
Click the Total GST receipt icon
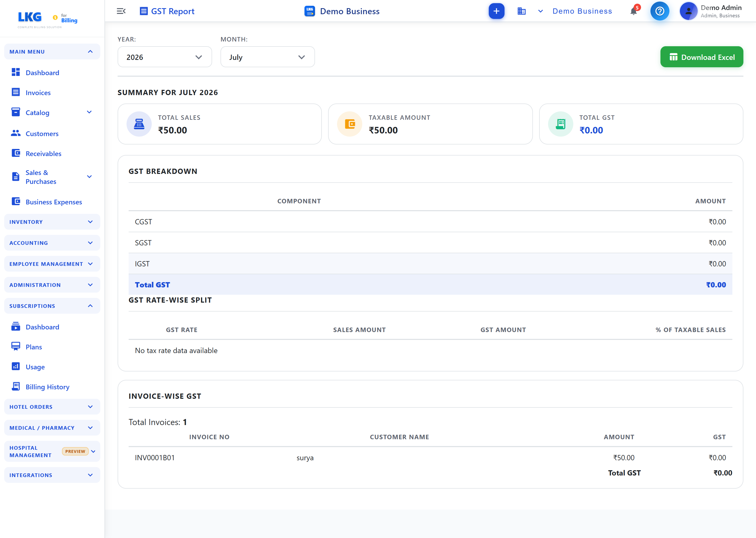pos(561,124)
